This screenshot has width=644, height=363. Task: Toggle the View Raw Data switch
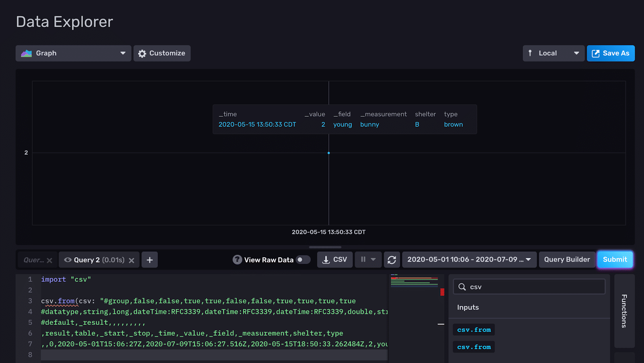[303, 260]
